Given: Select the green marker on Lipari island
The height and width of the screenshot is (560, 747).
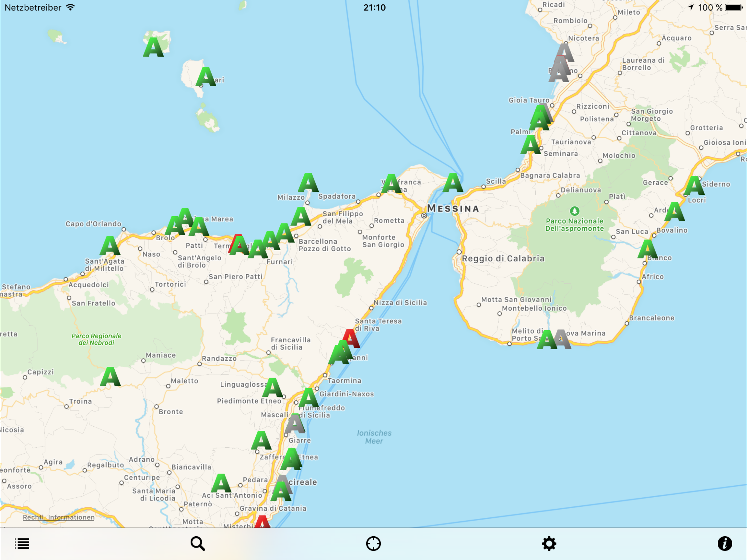Looking at the screenshot, I should [x=206, y=77].
